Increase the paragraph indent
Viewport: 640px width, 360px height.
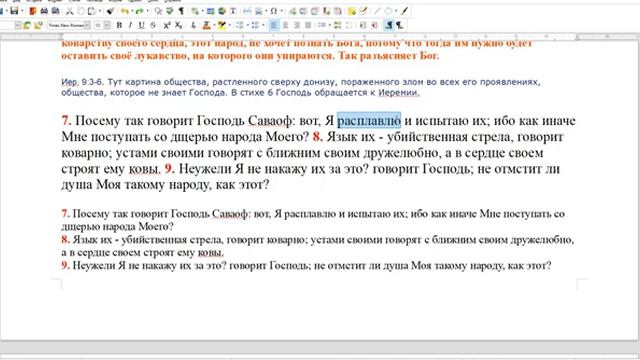pos(362,25)
